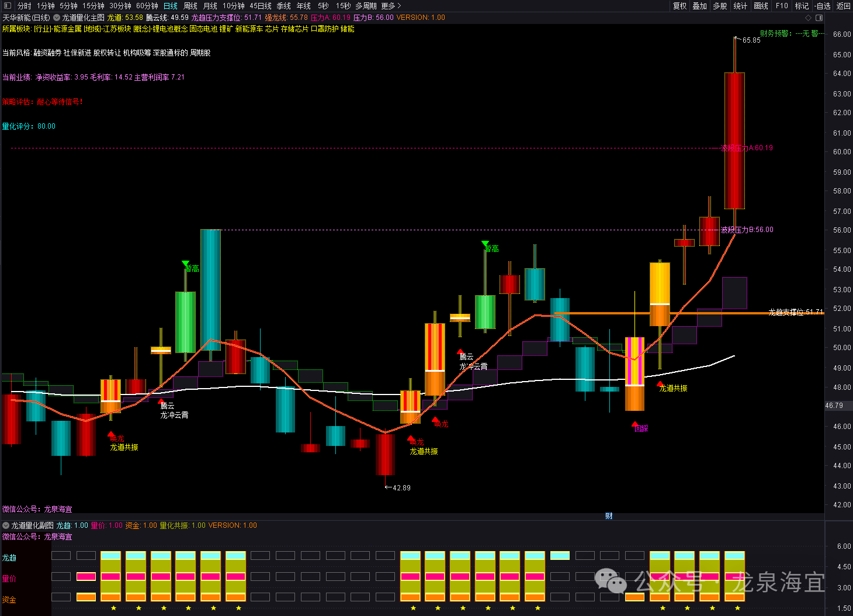Viewport: 853px width, 616px height.
Task: Click the right side panel toggle icon
Action: pyautogui.click(x=819, y=18)
